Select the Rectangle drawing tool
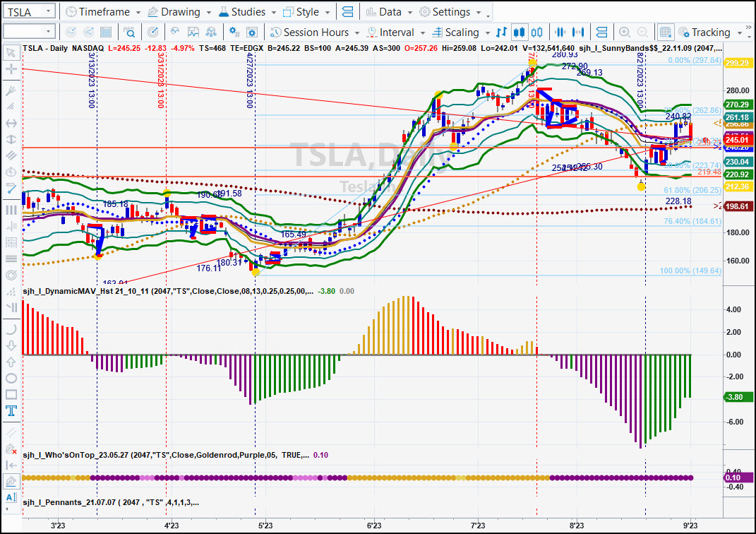 coord(11,395)
